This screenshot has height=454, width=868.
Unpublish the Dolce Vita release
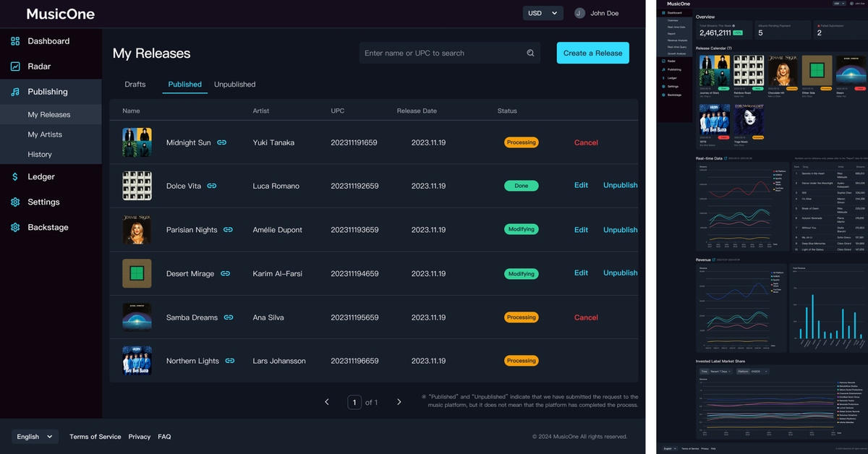620,185
